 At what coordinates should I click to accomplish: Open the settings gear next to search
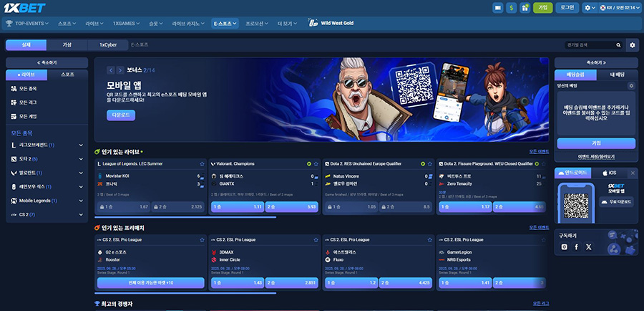(x=633, y=45)
